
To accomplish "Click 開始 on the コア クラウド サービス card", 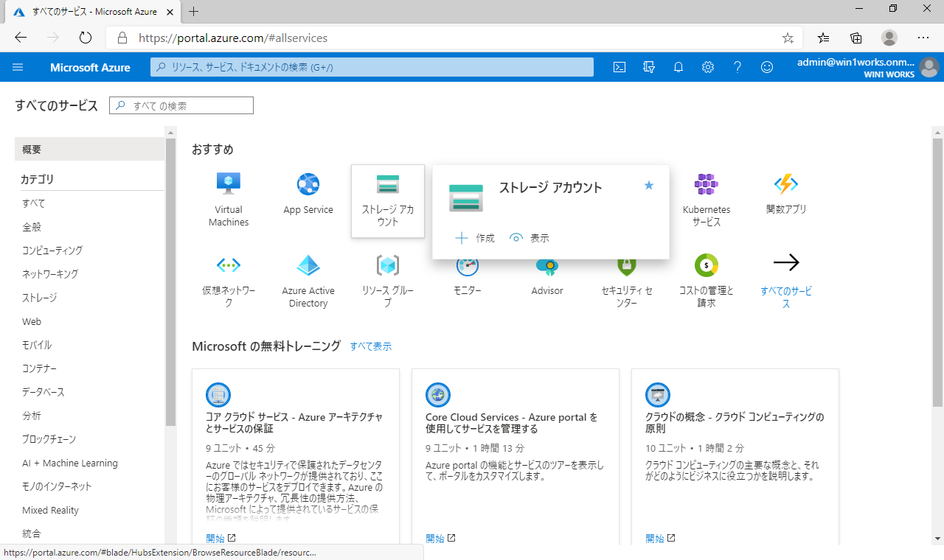I will coord(221,539).
